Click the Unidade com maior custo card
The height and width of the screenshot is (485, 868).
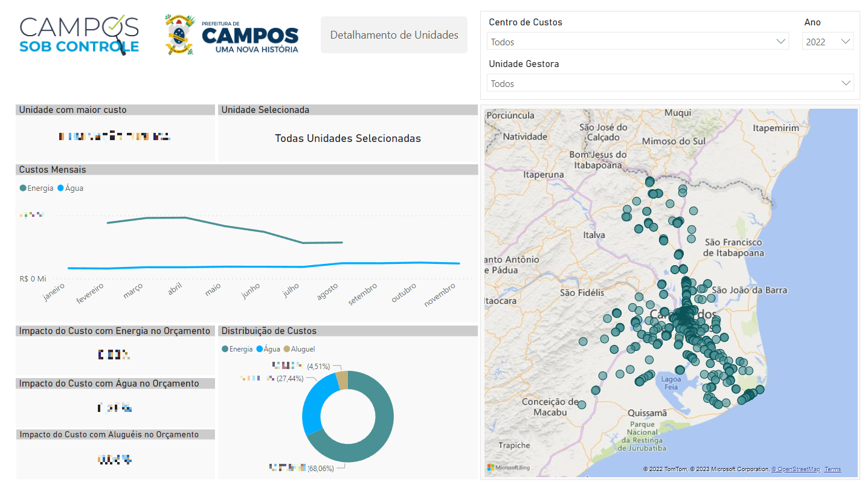pyautogui.click(x=115, y=137)
